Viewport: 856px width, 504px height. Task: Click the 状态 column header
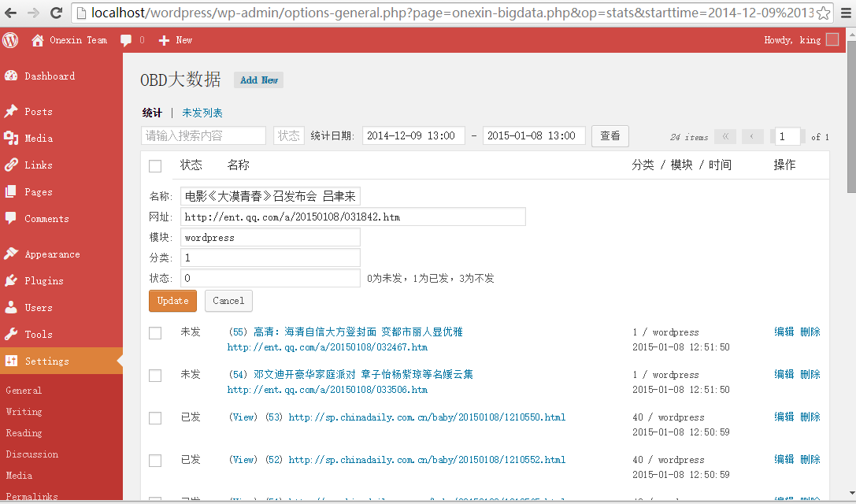(x=191, y=165)
